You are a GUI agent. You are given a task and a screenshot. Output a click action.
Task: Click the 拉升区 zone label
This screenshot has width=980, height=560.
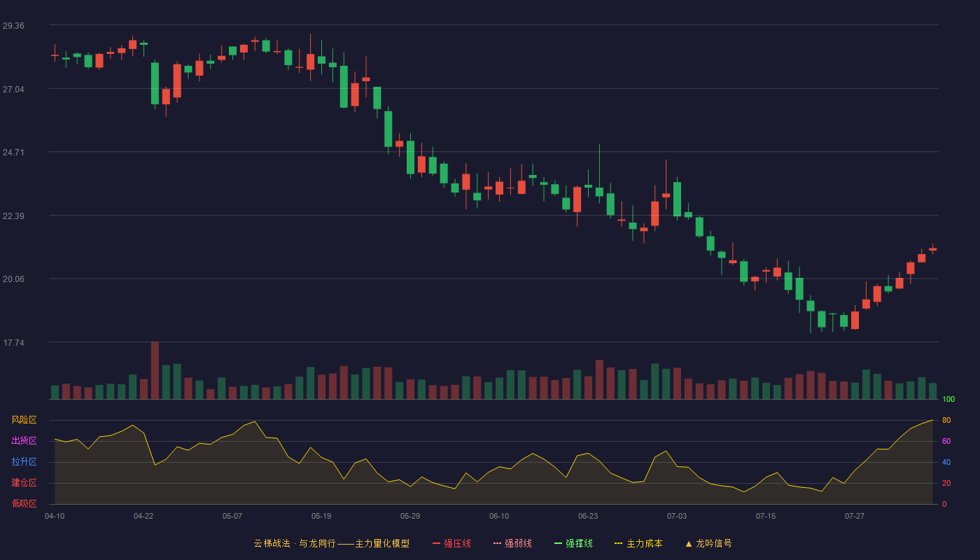coord(24,462)
